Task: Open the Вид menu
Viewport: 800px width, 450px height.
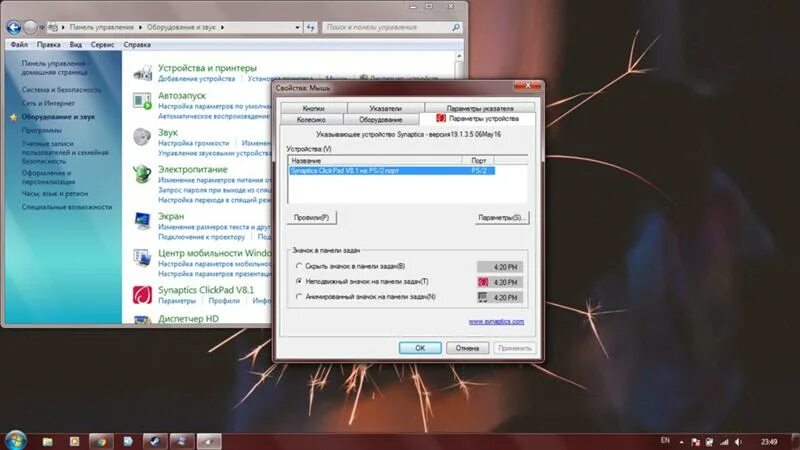Action: pos(76,44)
